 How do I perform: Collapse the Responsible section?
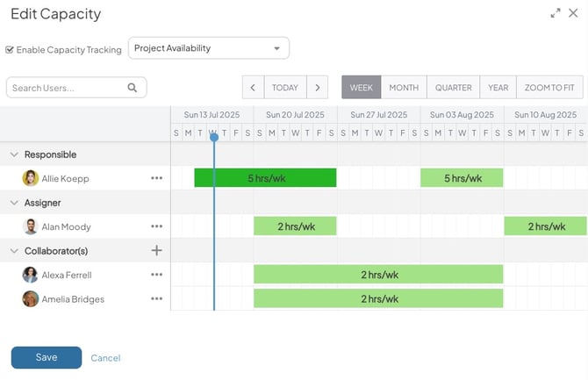pyautogui.click(x=14, y=154)
